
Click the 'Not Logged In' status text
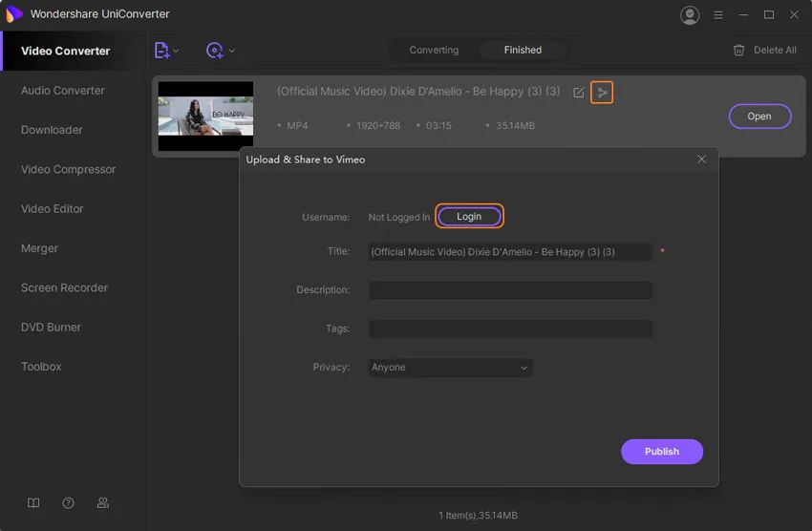pos(398,218)
